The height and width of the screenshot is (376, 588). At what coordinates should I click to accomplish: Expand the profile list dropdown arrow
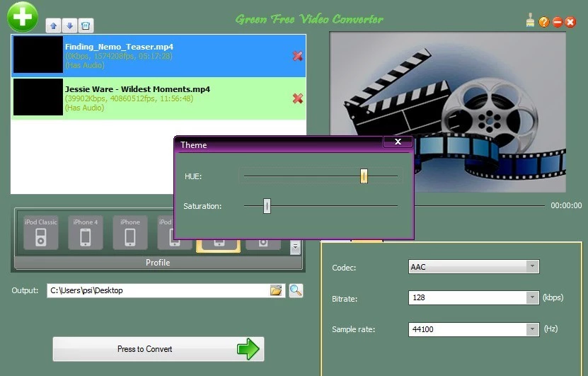[x=295, y=247]
